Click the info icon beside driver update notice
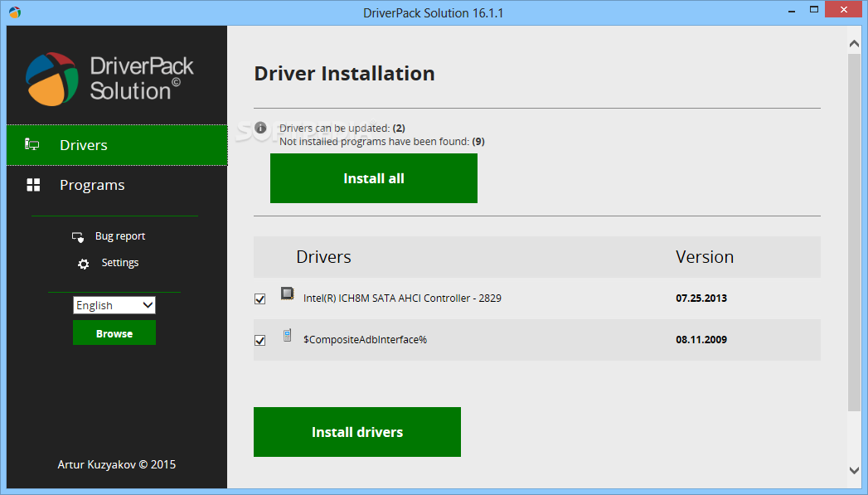This screenshot has height=495, width=868. tap(261, 129)
